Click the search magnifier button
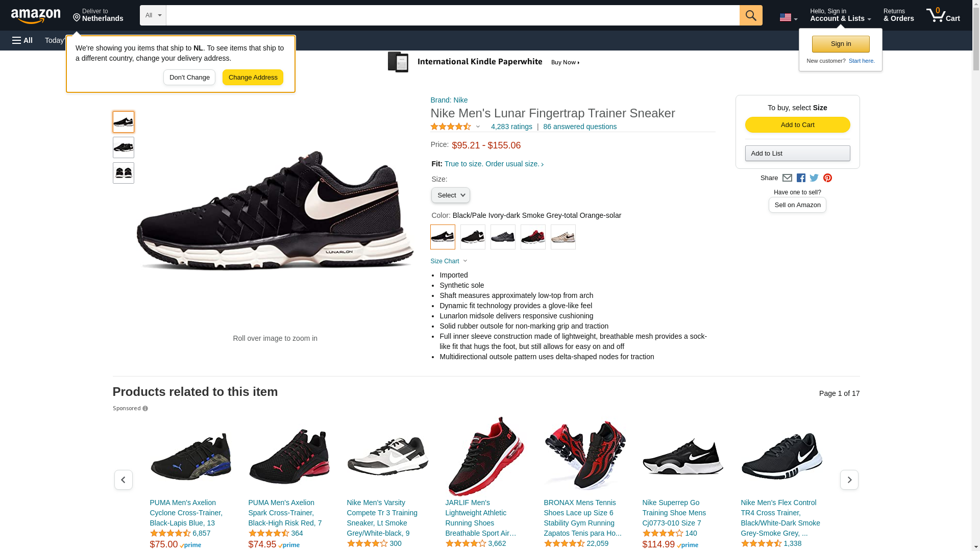This screenshot has height=551, width=980. (751, 15)
